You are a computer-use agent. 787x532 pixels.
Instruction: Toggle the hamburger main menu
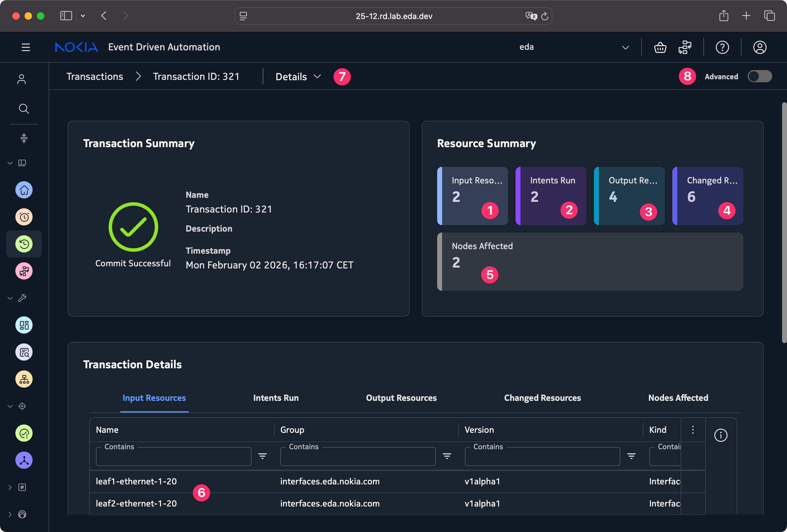pyautogui.click(x=26, y=47)
